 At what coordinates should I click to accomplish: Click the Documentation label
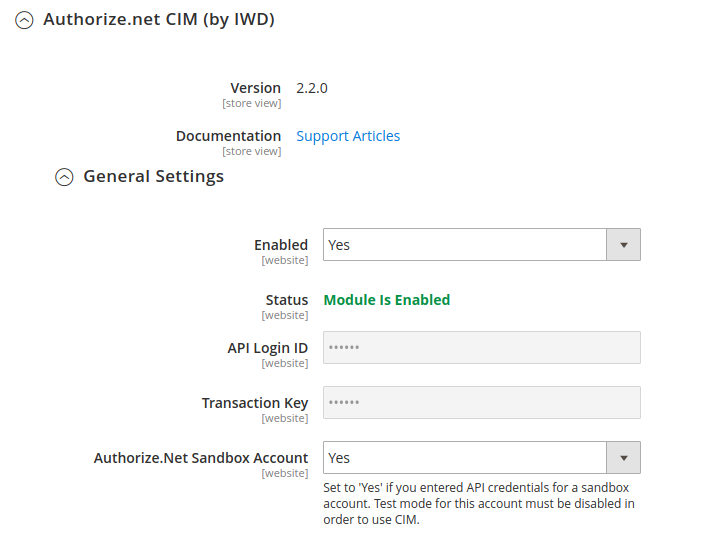229,136
